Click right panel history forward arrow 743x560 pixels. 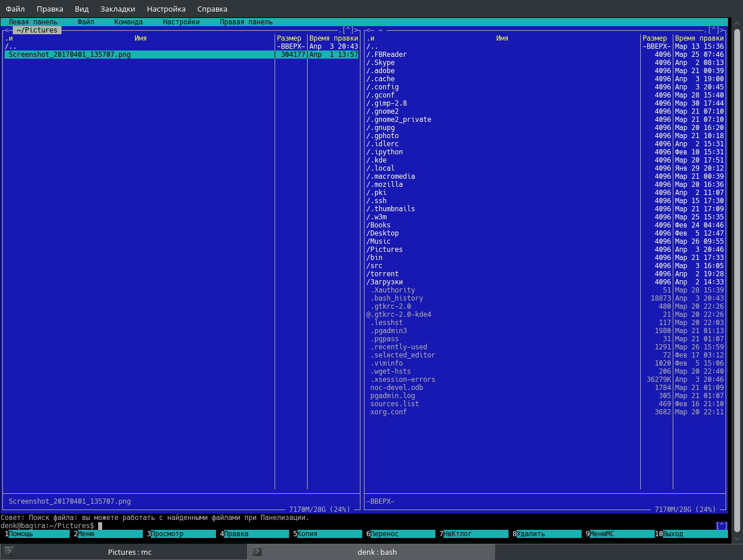(x=722, y=30)
